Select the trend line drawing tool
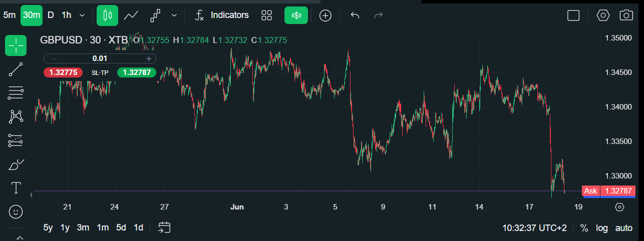Viewport: 644px width, 241px height. [x=16, y=69]
